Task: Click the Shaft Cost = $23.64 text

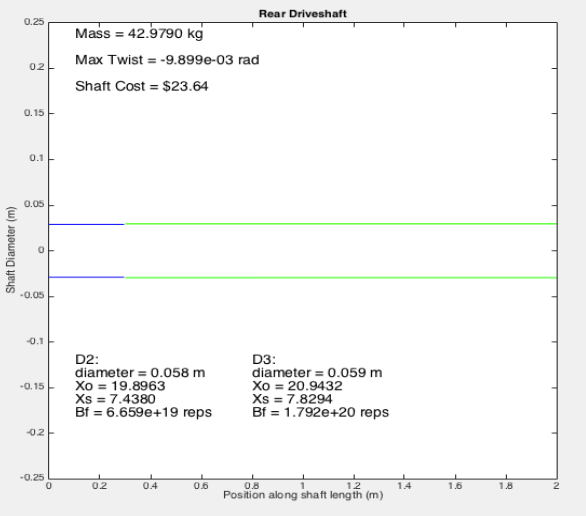Action: (142, 86)
